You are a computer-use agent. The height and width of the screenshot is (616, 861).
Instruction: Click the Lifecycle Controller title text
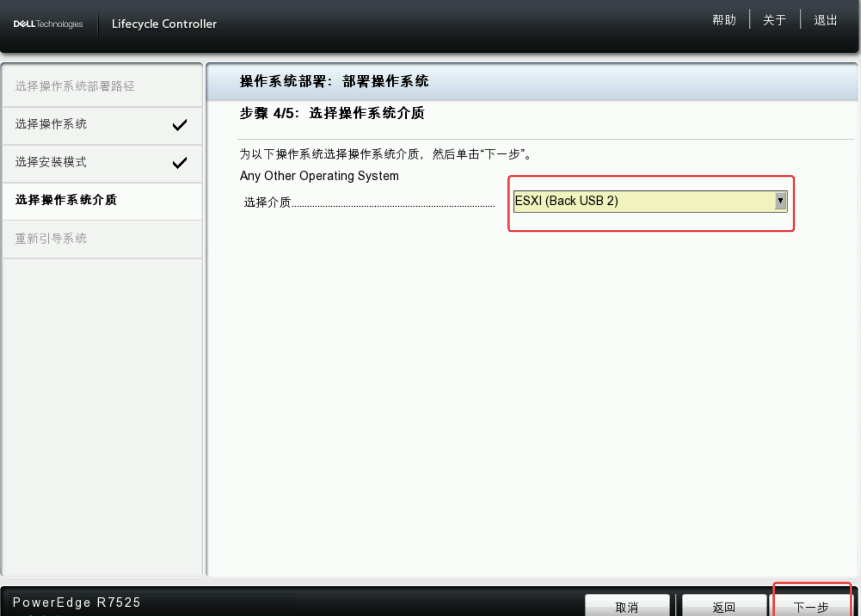click(164, 24)
